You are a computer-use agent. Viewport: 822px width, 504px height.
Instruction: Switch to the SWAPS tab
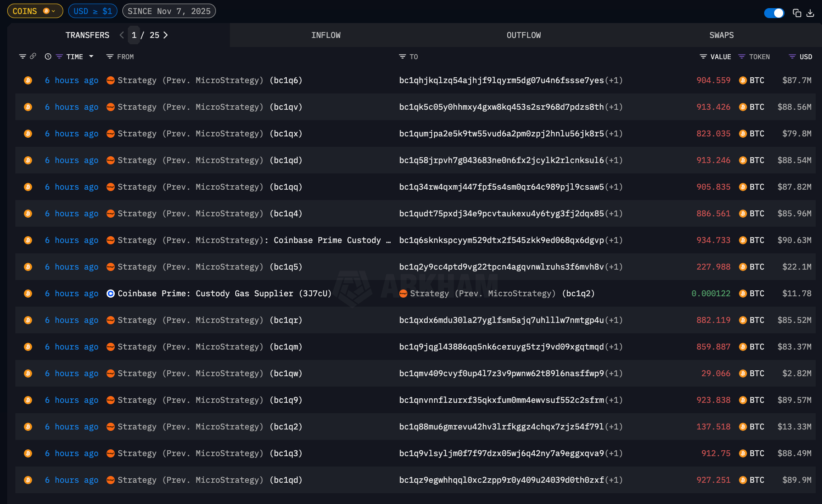click(x=721, y=35)
